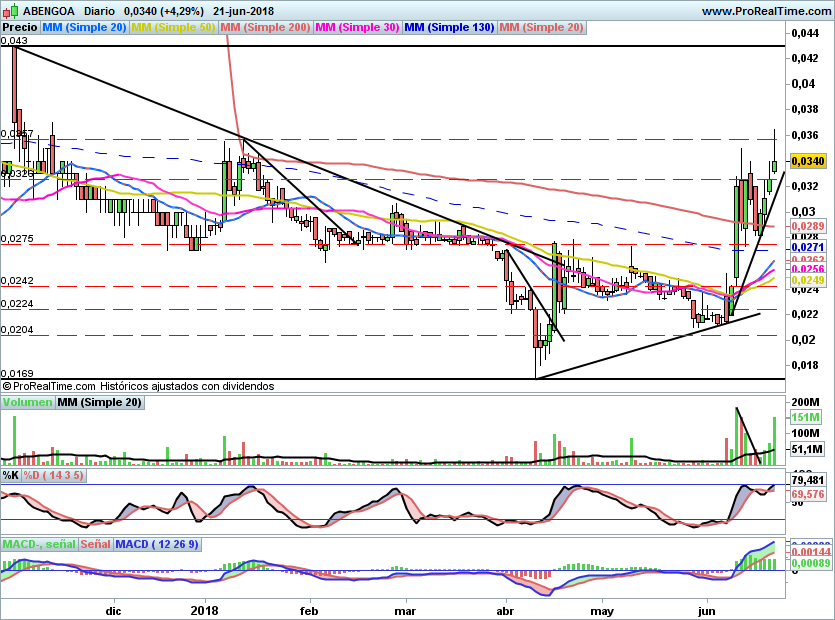Click the 0,0204 support level label
Image resolution: width=835 pixels, height=620 pixels.
(x=17, y=330)
